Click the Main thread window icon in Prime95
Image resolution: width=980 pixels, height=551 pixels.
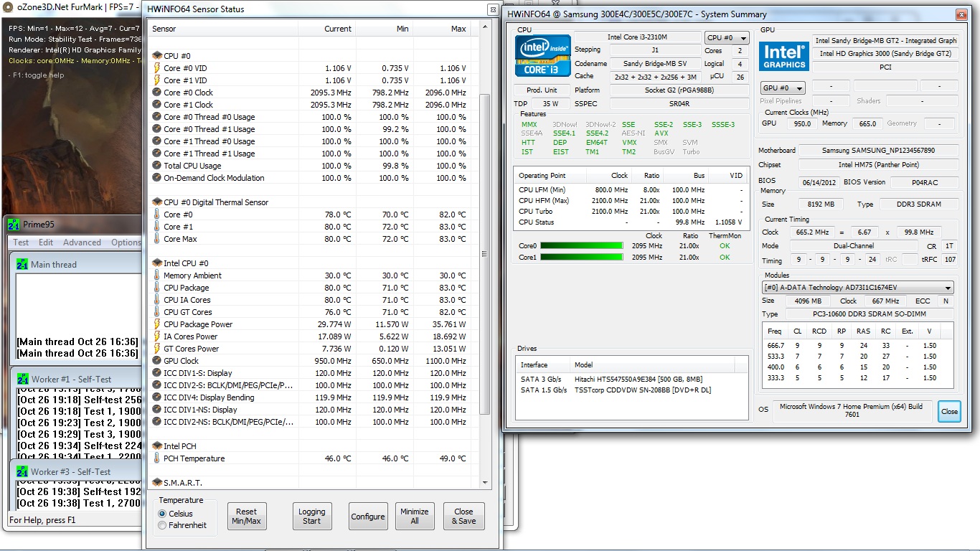pos(22,265)
